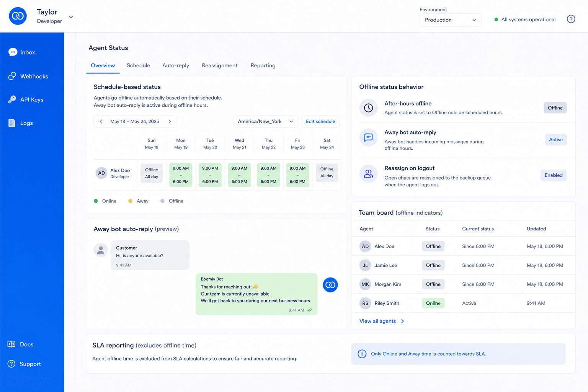Viewport: 588px width, 392px height.
Task: Click the Boomly logo in the header
Action: click(x=18, y=16)
